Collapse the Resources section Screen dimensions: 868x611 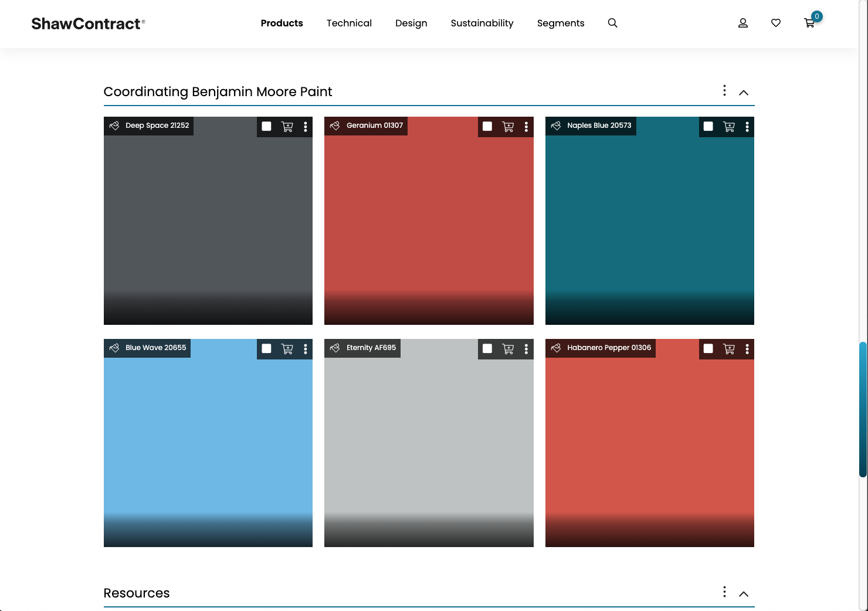[x=743, y=593]
